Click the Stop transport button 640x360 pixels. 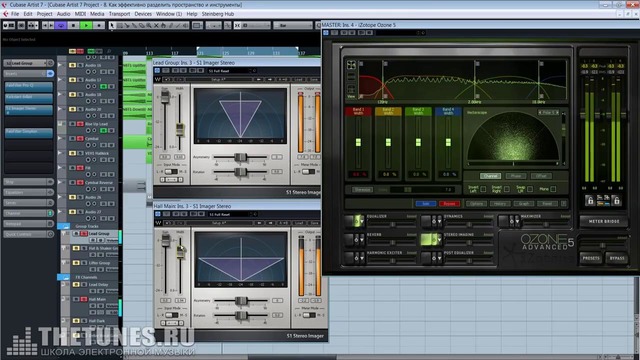click(x=73, y=25)
